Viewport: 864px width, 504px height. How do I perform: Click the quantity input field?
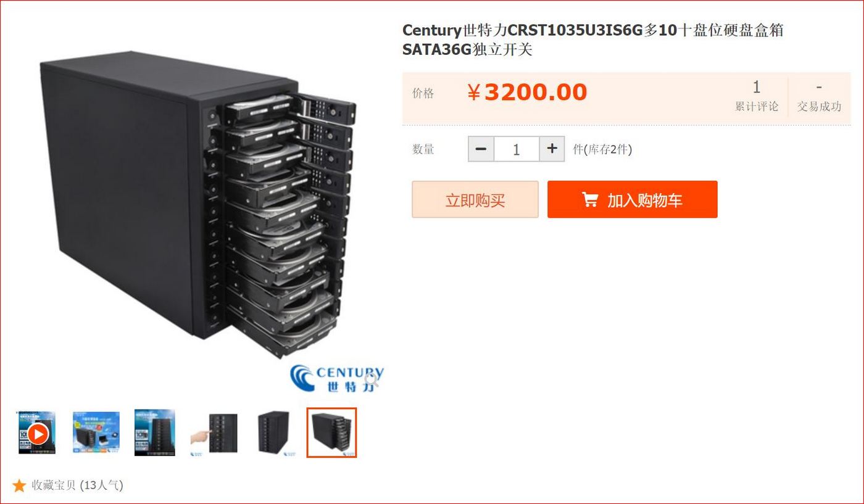[517, 149]
